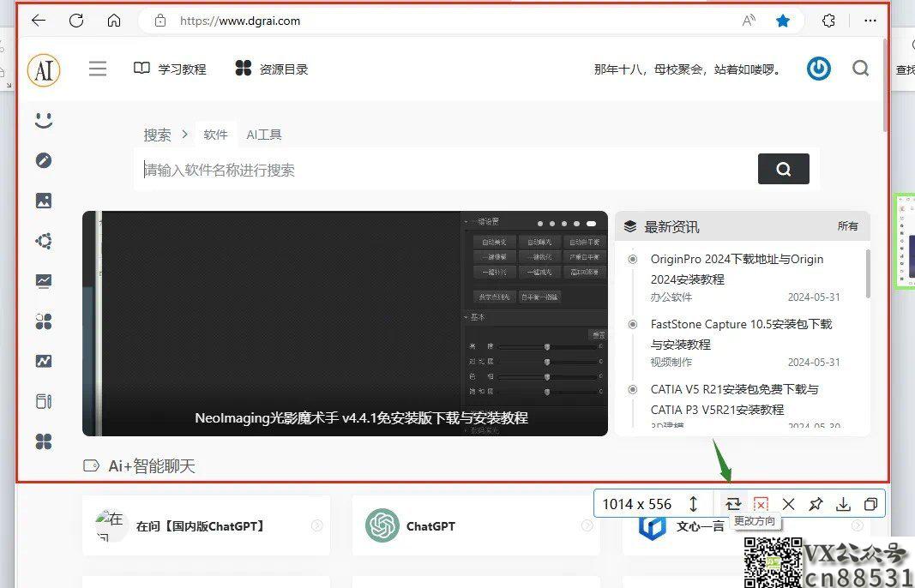Select the zigzag graph sidebar icon
This screenshot has height=588, width=915.
pyautogui.click(x=44, y=362)
